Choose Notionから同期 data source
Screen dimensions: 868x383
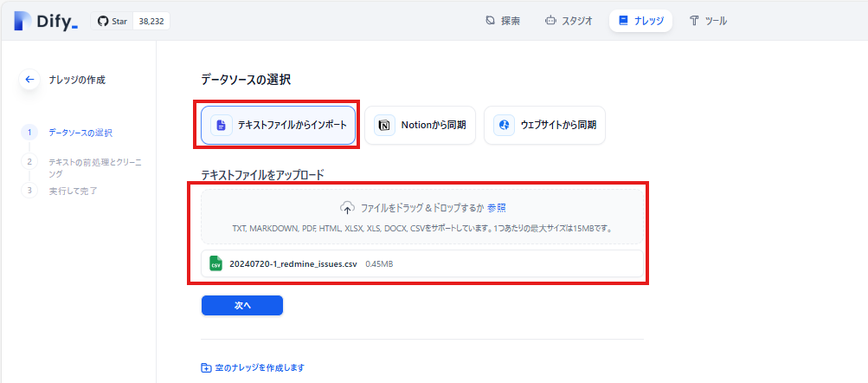pyautogui.click(x=420, y=126)
